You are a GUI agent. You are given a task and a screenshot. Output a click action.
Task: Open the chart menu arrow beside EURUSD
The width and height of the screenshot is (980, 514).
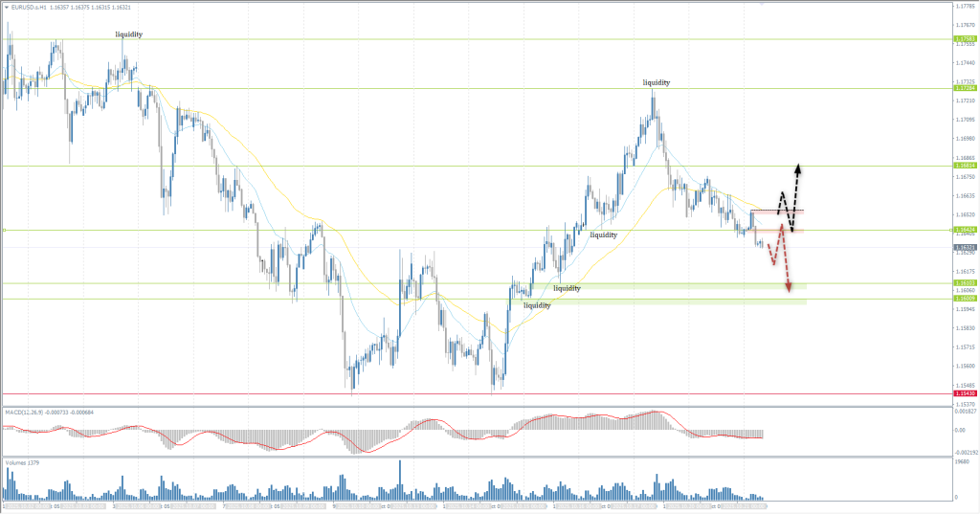[x=7, y=9]
